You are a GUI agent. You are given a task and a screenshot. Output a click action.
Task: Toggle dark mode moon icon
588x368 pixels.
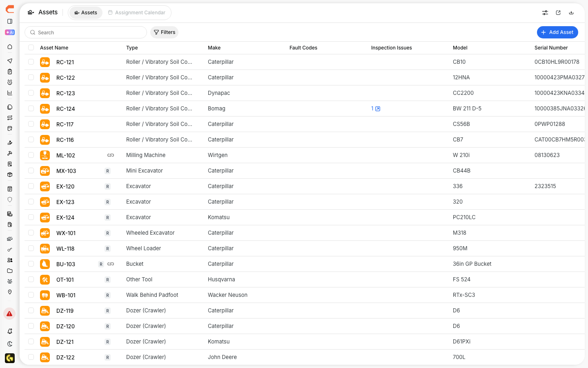(x=10, y=344)
